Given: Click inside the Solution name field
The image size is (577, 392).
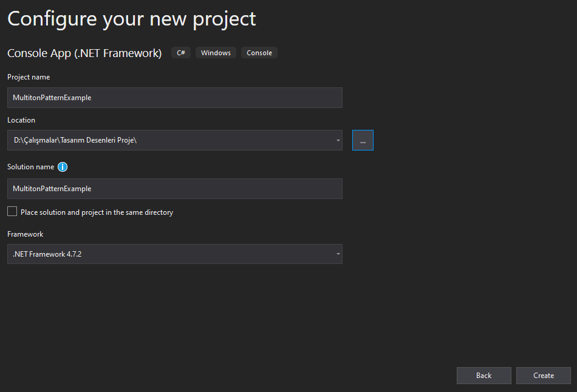Looking at the screenshot, I should [175, 189].
